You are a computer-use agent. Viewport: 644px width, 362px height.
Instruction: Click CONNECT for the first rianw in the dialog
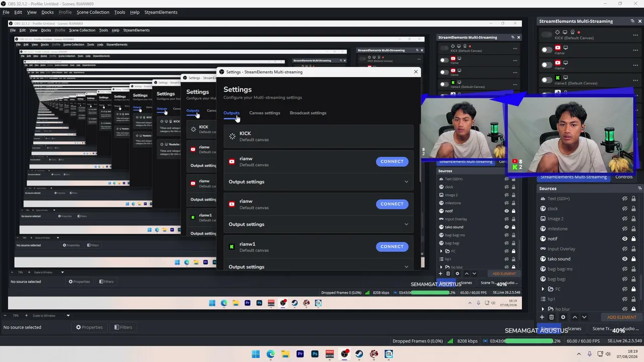[392, 161]
